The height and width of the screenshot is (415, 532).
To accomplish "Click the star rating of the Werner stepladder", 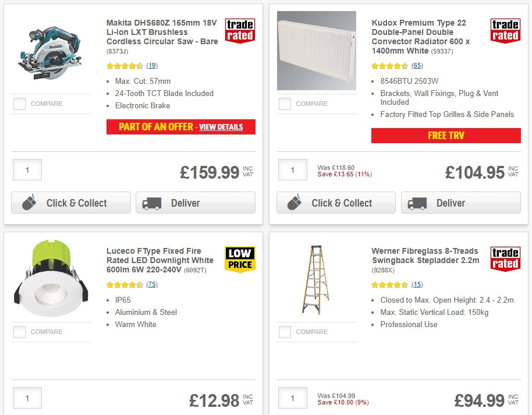I will [x=388, y=285].
